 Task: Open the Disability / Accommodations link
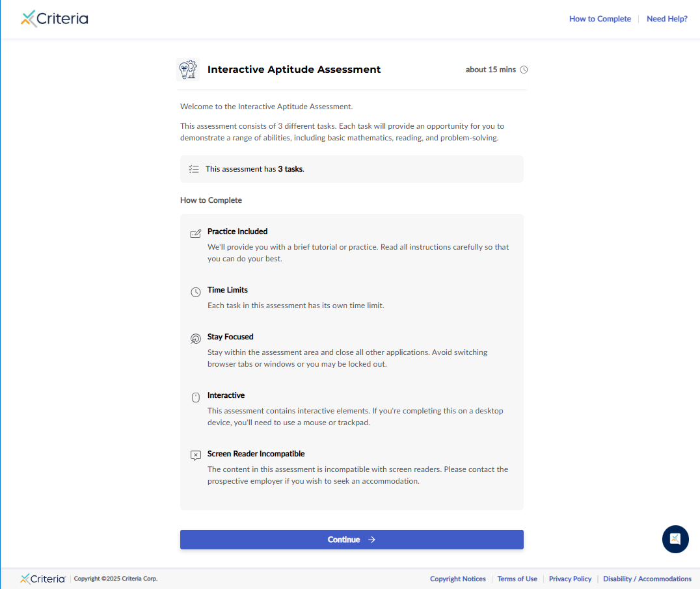point(647,579)
